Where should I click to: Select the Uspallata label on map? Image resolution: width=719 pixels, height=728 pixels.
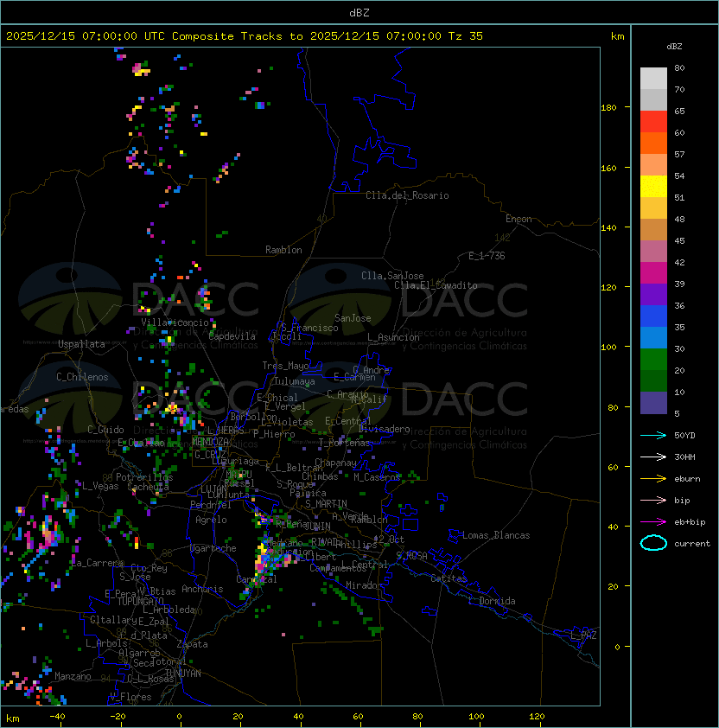click(x=81, y=344)
